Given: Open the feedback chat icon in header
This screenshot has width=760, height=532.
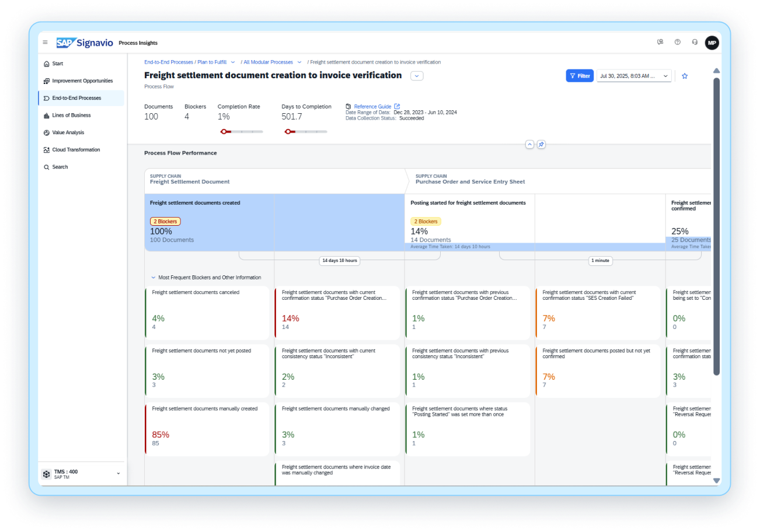Looking at the screenshot, I should click(x=660, y=42).
